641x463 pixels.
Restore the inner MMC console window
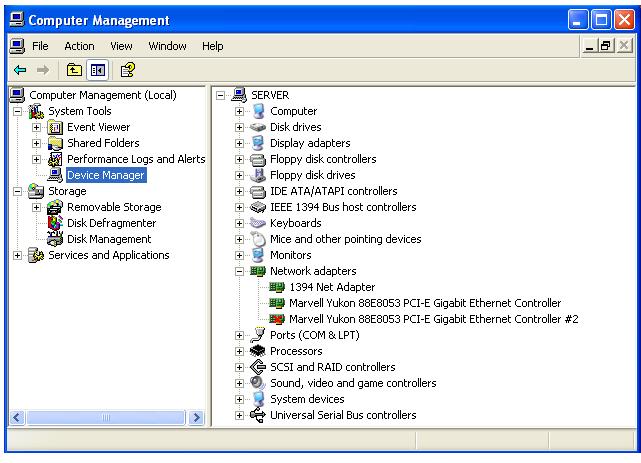[x=606, y=46]
